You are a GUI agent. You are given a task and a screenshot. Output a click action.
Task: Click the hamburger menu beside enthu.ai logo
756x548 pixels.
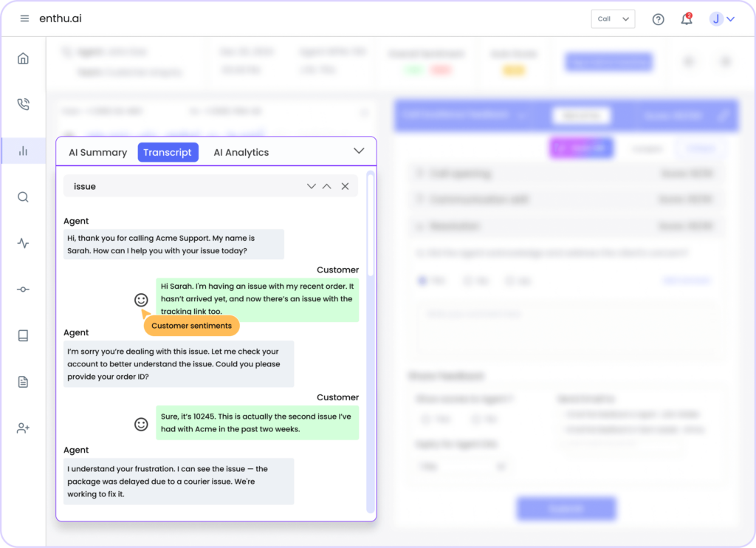[24, 18]
